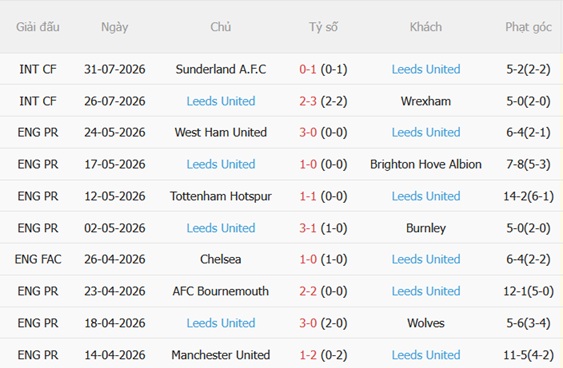
Task: Open the 3-1 score against Burnley
Action: (308, 228)
